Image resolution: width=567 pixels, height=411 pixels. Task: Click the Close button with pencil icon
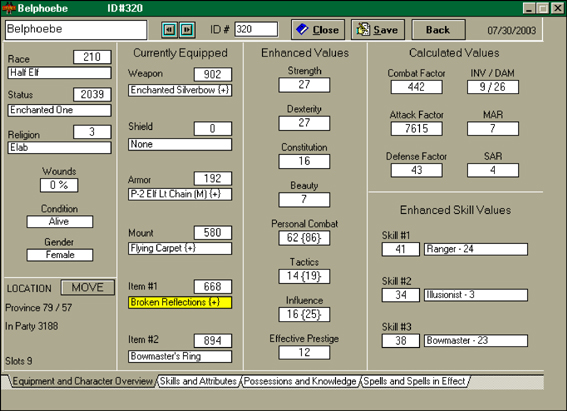click(318, 30)
